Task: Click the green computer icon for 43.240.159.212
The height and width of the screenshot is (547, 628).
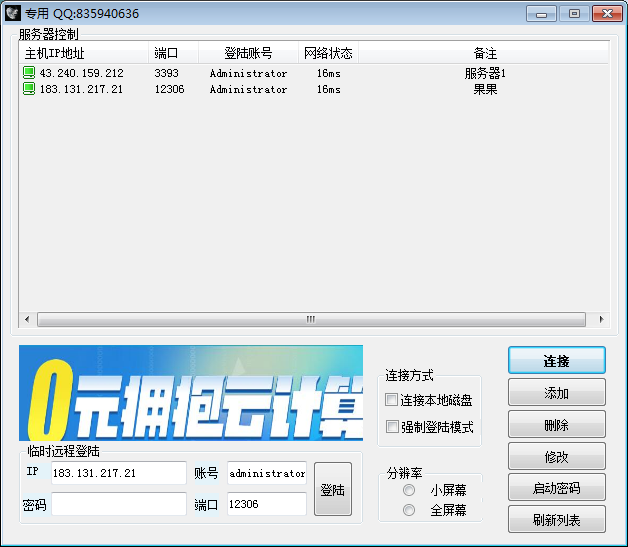Action: click(29, 73)
